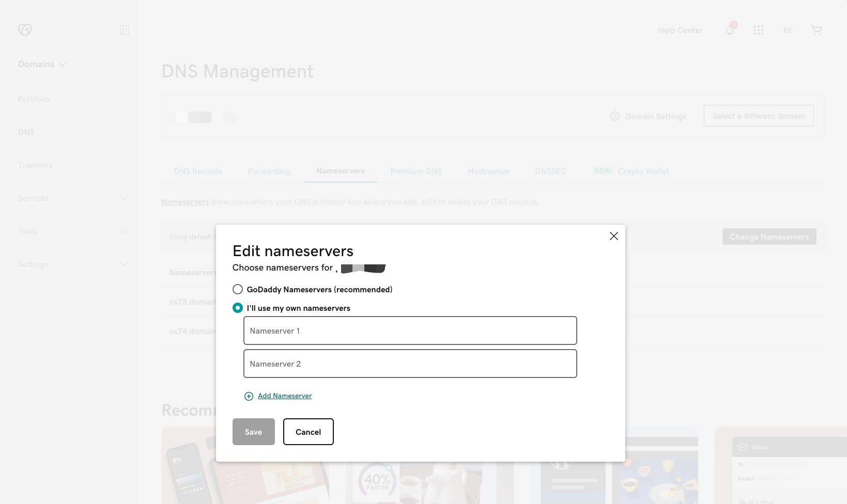847x504 pixels.
Task: Expand the Settings sidebar section
Action: [124, 264]
